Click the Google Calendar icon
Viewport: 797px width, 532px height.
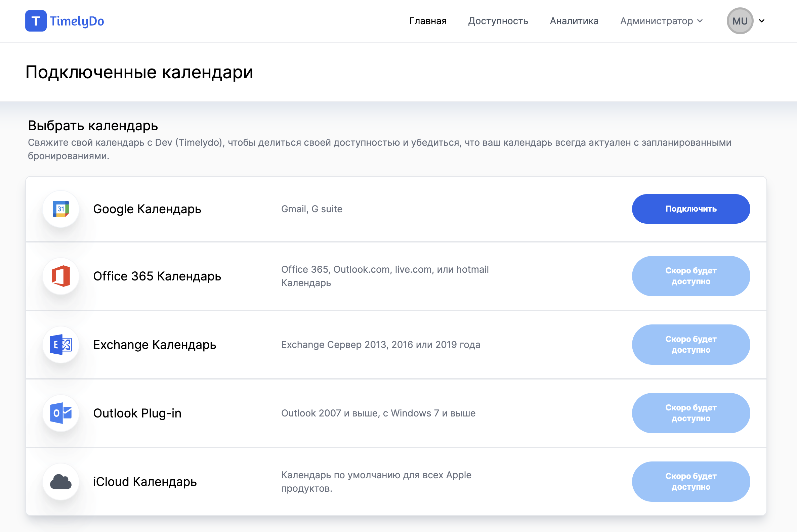[61, 209]
